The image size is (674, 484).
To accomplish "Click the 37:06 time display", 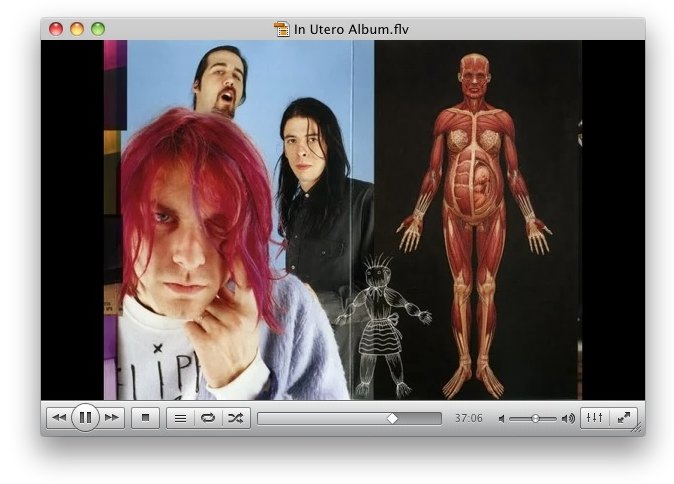I will tap(469, 418).
